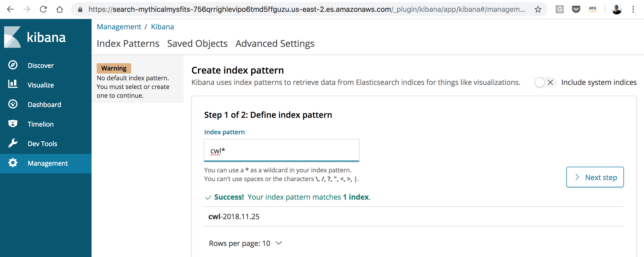Switch to Advanced Settings tab
644x257 pixels.
275,44
